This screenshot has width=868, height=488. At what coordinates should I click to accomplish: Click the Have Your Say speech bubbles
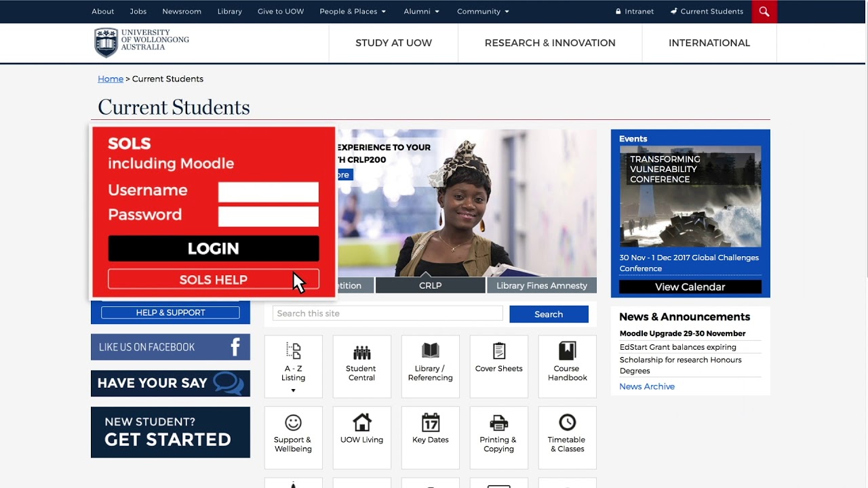tap(228, 384)
